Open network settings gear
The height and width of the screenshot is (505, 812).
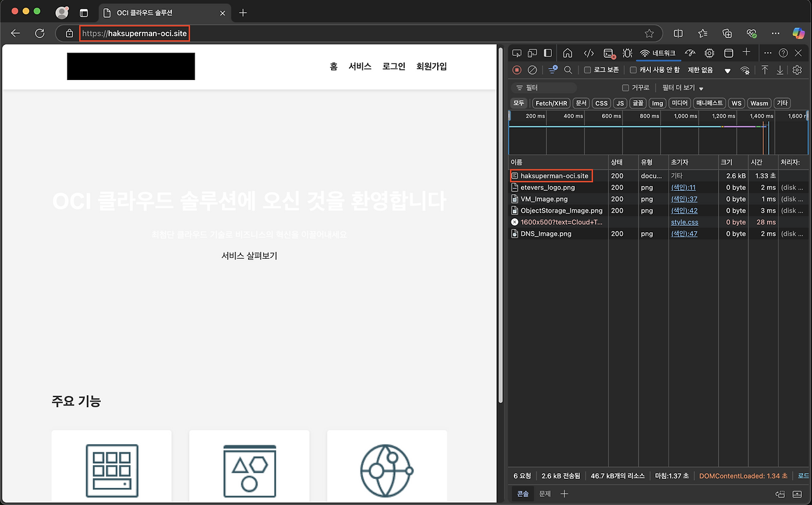797,70
